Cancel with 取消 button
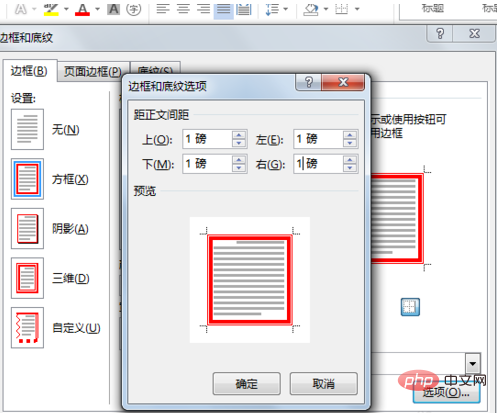 coord(324,384)
